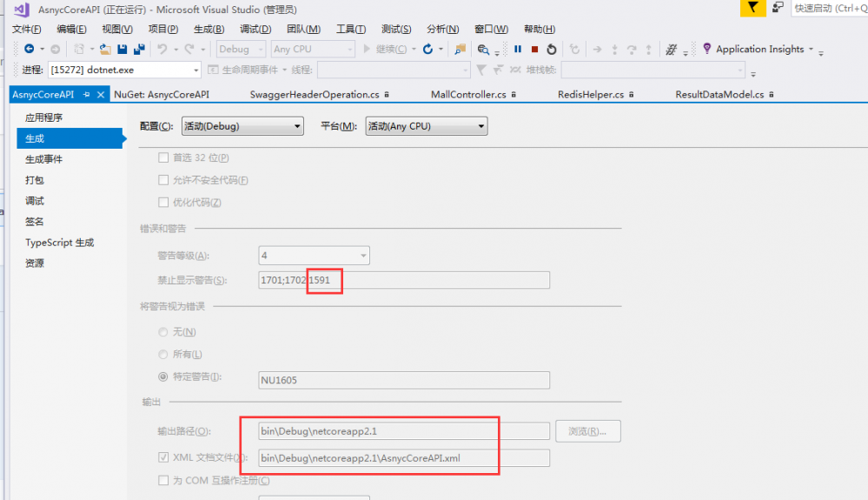The height and width of the screenshot is (500, 868).
Task: Click the Undo arrow icon
Action: (x=162, y=49)
